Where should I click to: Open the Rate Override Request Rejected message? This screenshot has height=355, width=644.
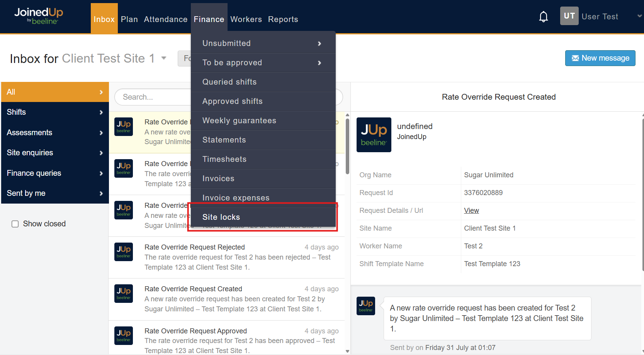click(227, 257)
